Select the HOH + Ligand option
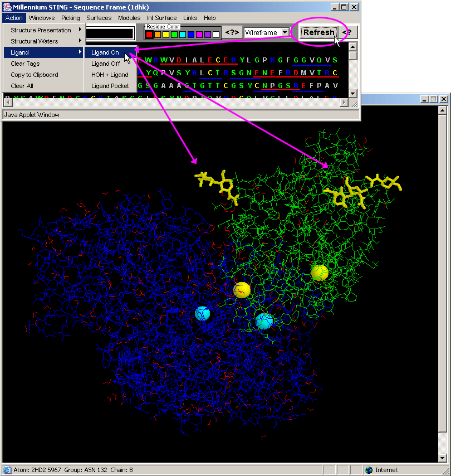 click(110, 75)
